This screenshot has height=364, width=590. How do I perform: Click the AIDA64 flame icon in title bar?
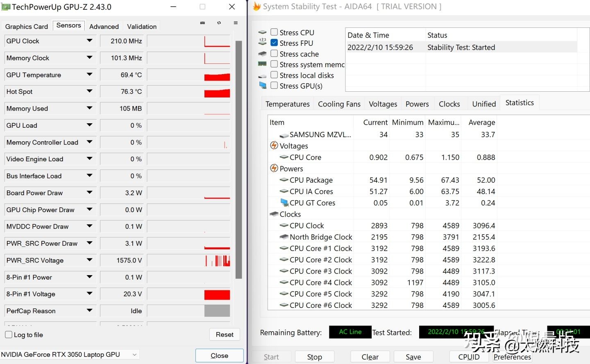[x=257, y=7]
